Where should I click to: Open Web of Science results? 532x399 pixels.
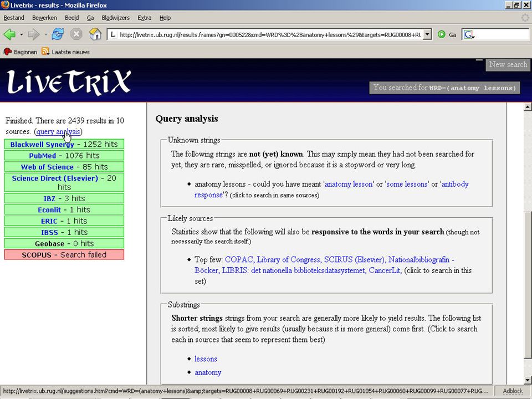(x=64, y=167)
